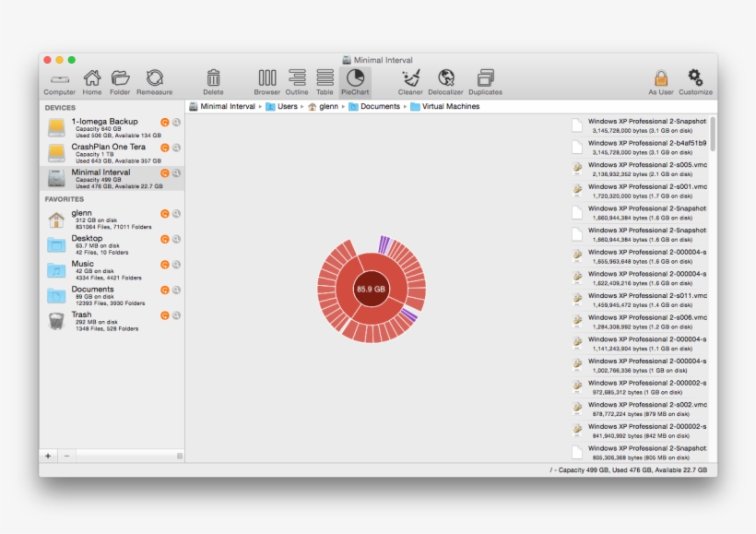756x534 pixels.
Task: Select Trash favorite
Action: [112, 321]
